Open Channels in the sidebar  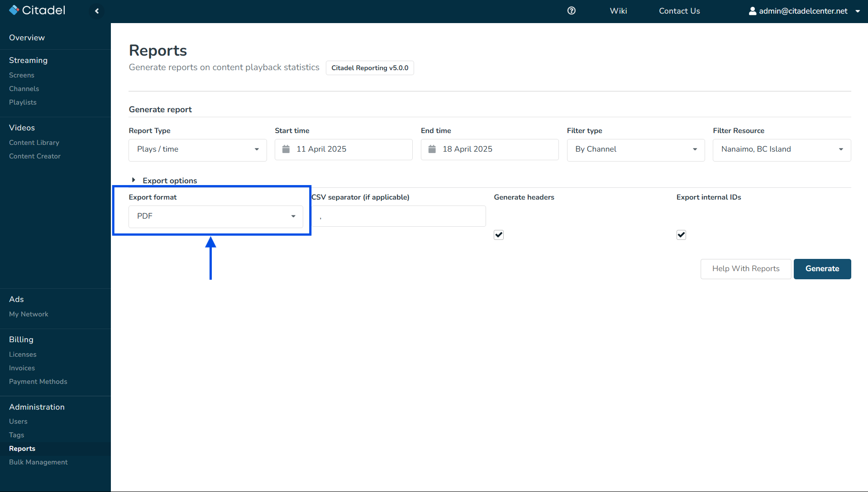click(x=24, y=89)
